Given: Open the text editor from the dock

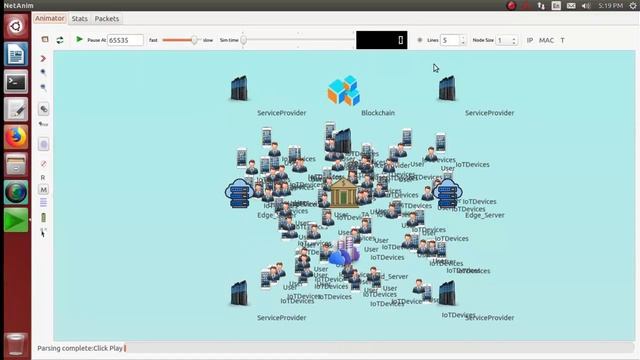Looking at the screenshot, I should 16,109.
